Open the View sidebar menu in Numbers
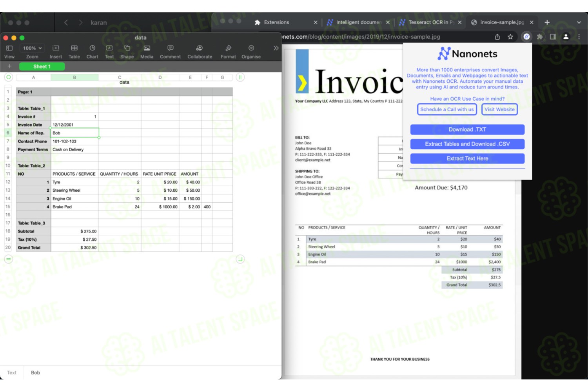 coord(9,51)
